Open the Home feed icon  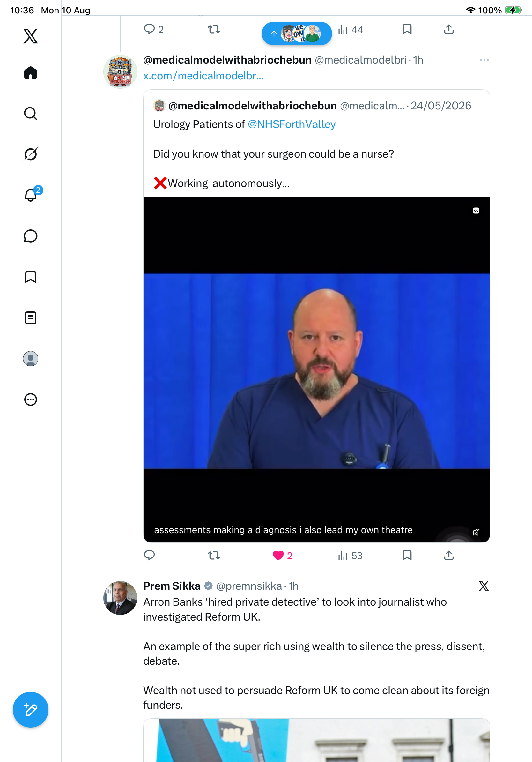[31, 73]
